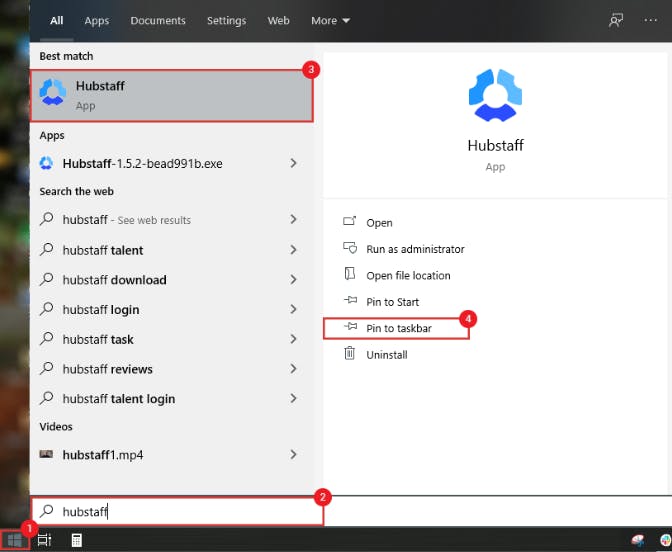Viewport: 672px width, 552px height.
Task: Expand the hubstaff task chevron
Action: click(x=294, y=339)
